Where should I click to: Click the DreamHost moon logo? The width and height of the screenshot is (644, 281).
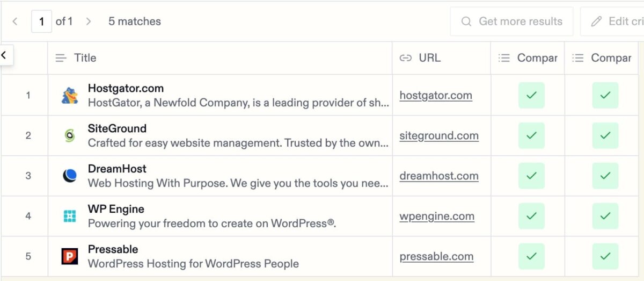tap(70, 176)
